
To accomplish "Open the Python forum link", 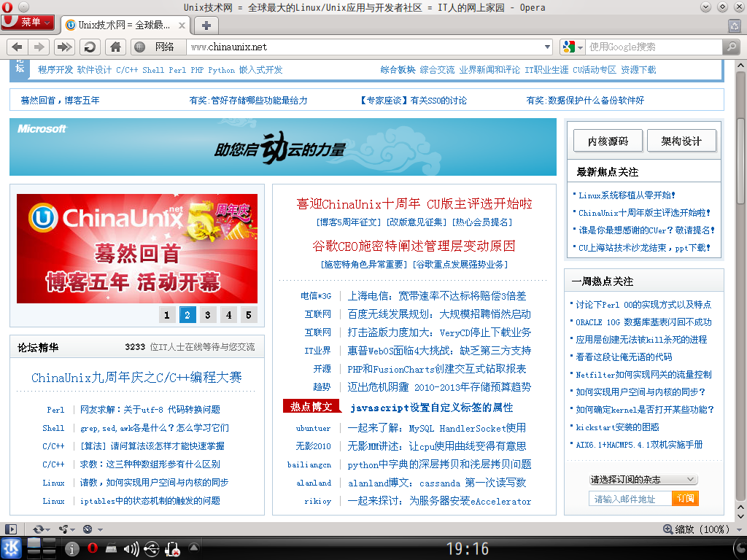I will [x=221, y=70].
